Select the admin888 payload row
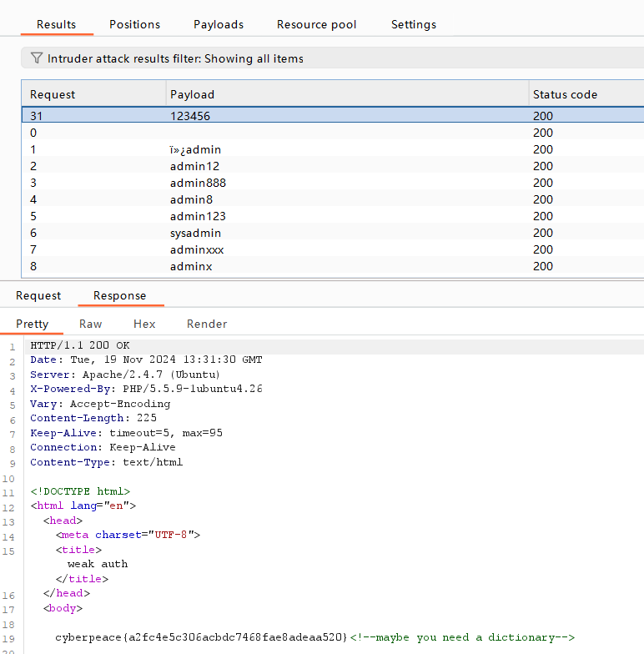The height and width of the screenshot is (654, 644). 332,183
